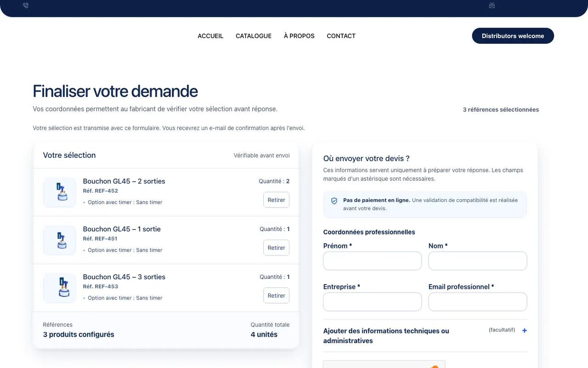Image resolution: width=588 pixels, height=368 pixels.
Task: Remove Bouchon GL45 – 3 sorties item
Action: [277, 295]
